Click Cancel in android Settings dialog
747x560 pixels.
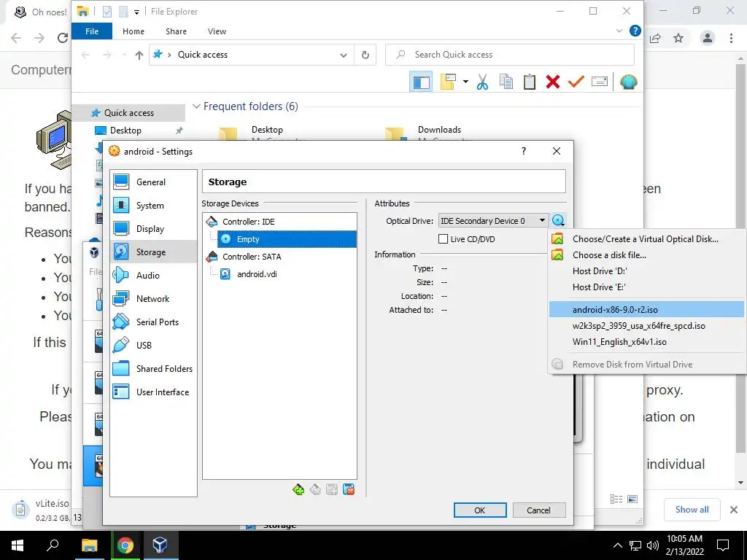pyautogui.click(x=539, y=510)
